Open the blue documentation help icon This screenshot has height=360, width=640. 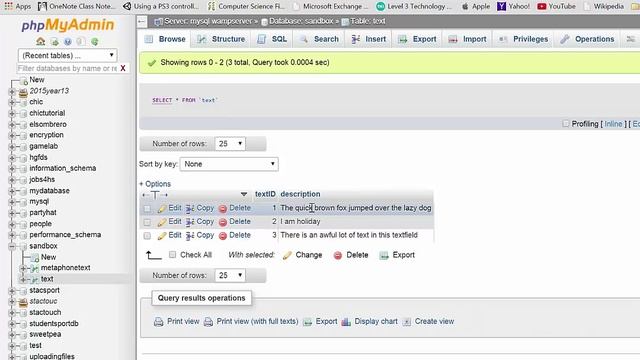pyautogui.click(x=68, y=41)
